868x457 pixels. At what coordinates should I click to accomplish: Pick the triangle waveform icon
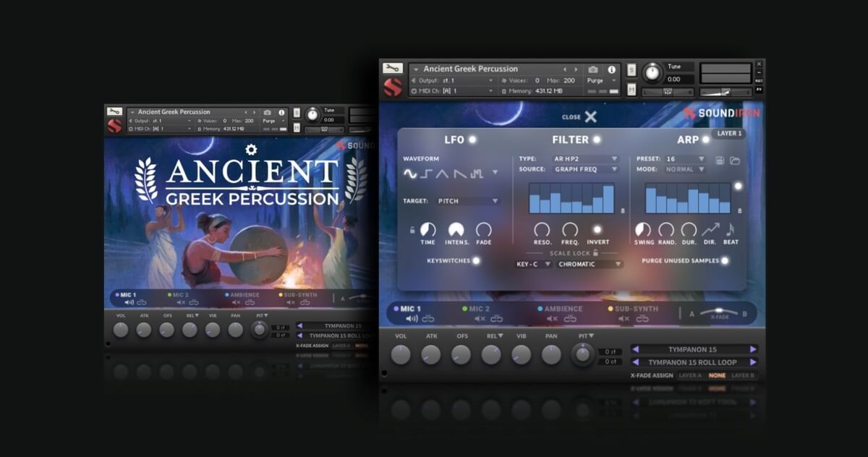442,174
